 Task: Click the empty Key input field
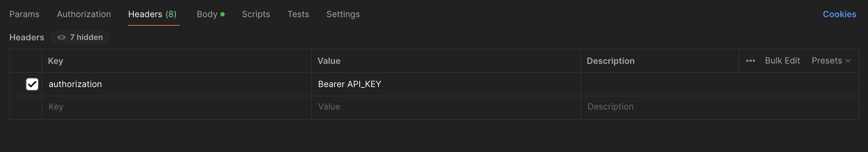176,107
